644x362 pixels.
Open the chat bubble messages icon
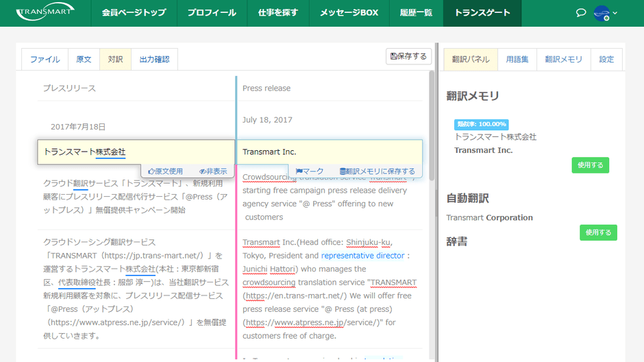581,13
